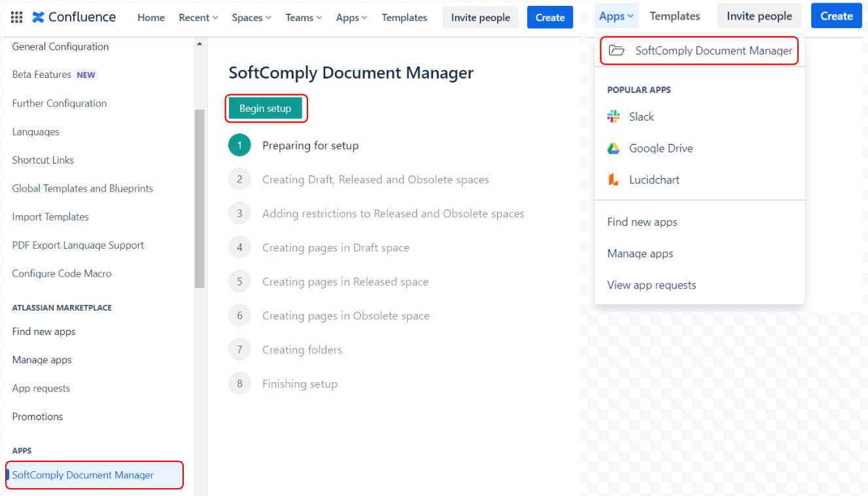Expand the Apps dropdown in the navigation bar
868x496 pixels.
click(616, 16)
